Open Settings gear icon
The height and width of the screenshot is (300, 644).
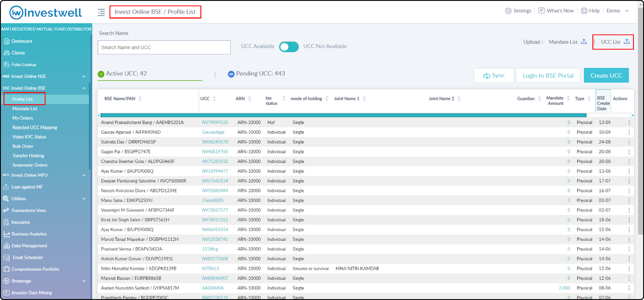pos(508,11)
